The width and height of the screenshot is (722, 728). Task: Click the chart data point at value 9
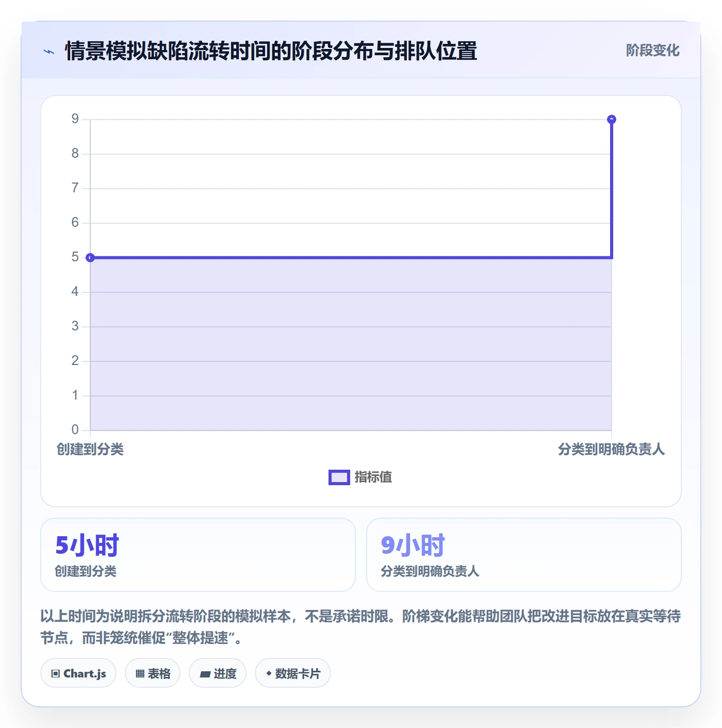612,120
